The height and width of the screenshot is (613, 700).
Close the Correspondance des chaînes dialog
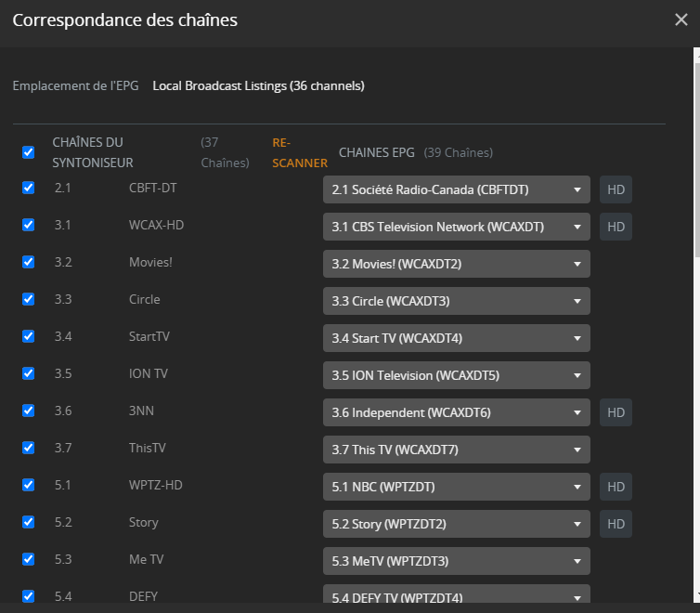681,20
